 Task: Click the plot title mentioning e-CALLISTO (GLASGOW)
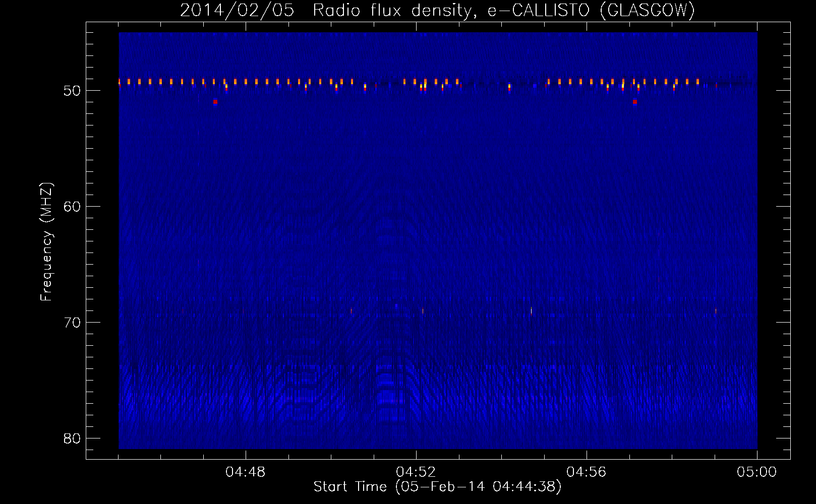437,11
